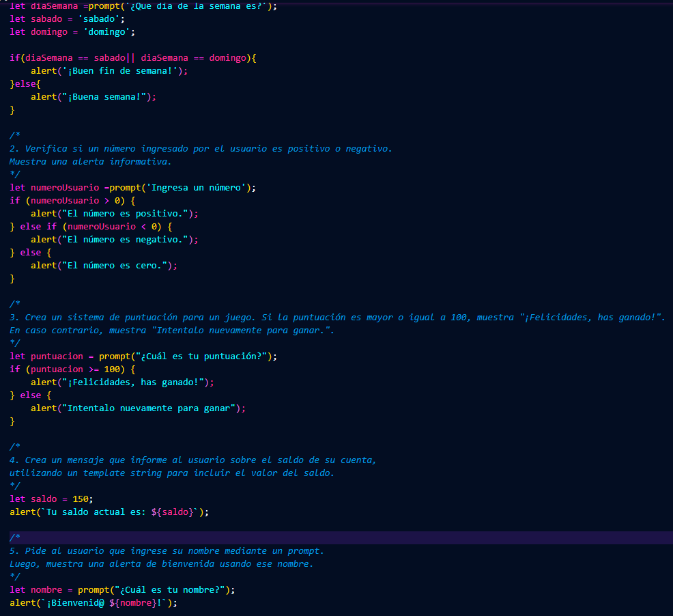The height and width of the screenshot is (616, 673).
Task: Click the alert "Tu saldo actual es" line
Action: click(x=109, y=512)
